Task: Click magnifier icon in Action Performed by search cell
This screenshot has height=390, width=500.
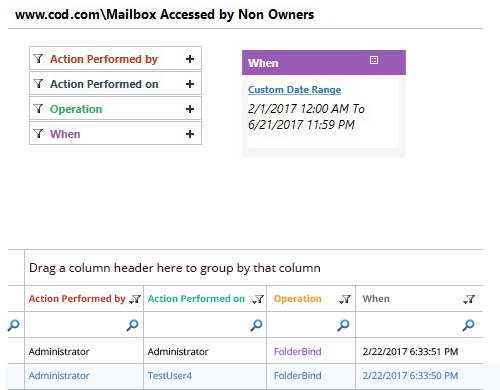Action: pos(132,325)
